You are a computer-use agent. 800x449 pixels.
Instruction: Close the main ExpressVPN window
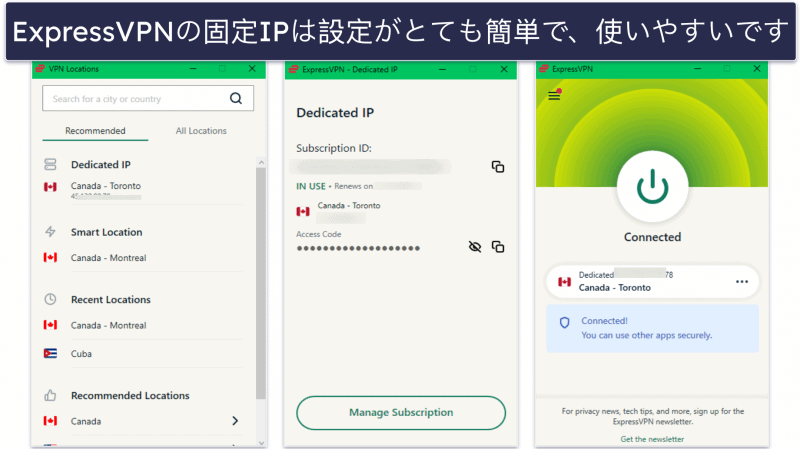click(757, 68)
